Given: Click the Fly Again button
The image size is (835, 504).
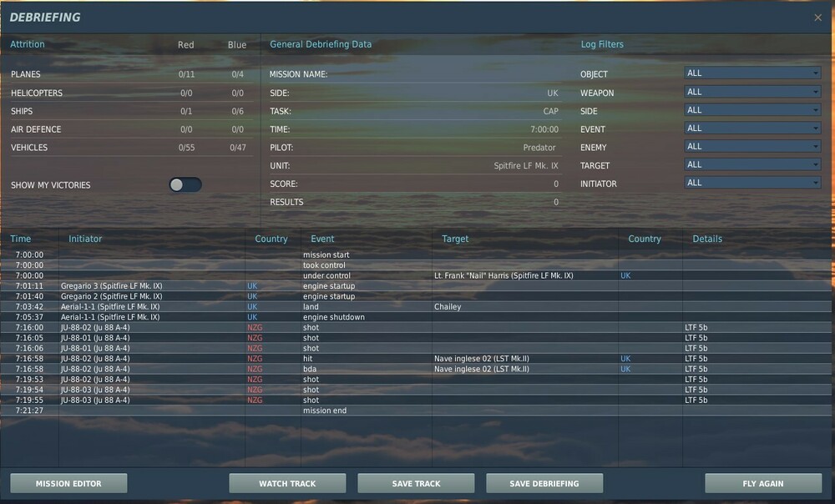Looking at the screenshot, I should 763,483.
